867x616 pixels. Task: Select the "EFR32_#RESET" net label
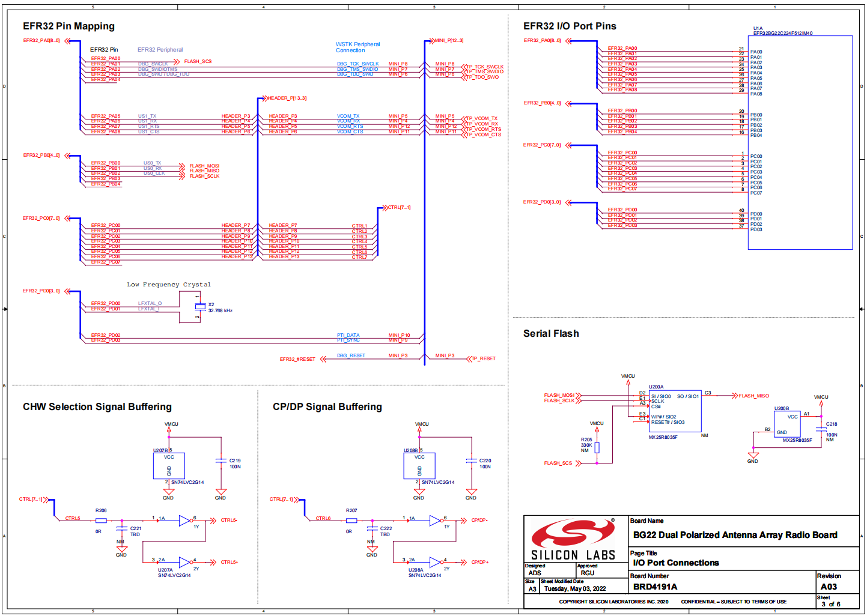pos(297,360)
